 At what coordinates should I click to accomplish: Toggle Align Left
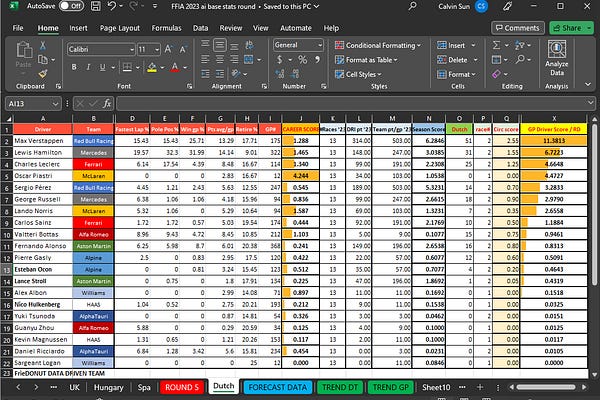click(205, 60)
